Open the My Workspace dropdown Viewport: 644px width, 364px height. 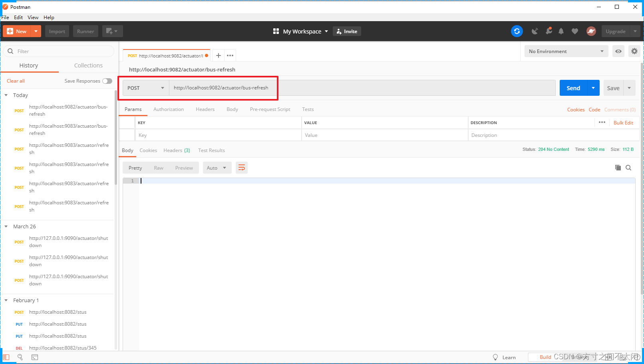tap(305, 31)
